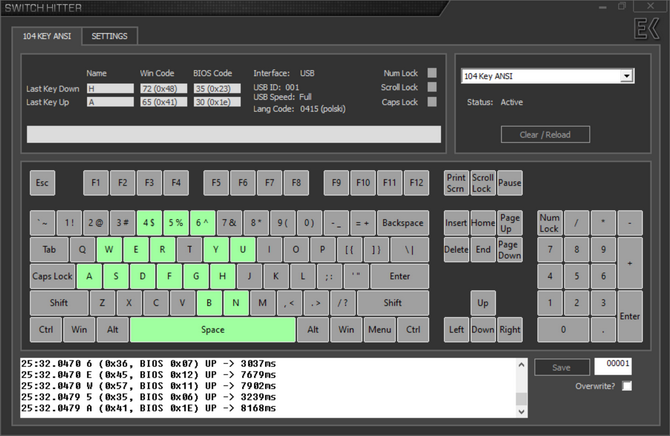Click the Last Key Up Win Code field

point(164,102)
